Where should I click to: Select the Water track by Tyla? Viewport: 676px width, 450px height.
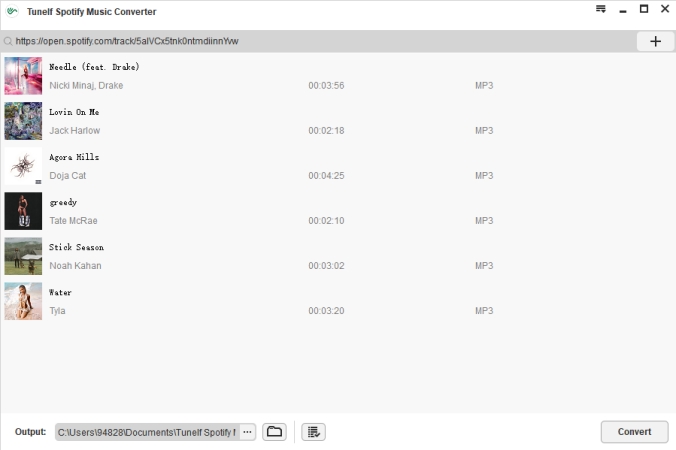coord(60,292)
